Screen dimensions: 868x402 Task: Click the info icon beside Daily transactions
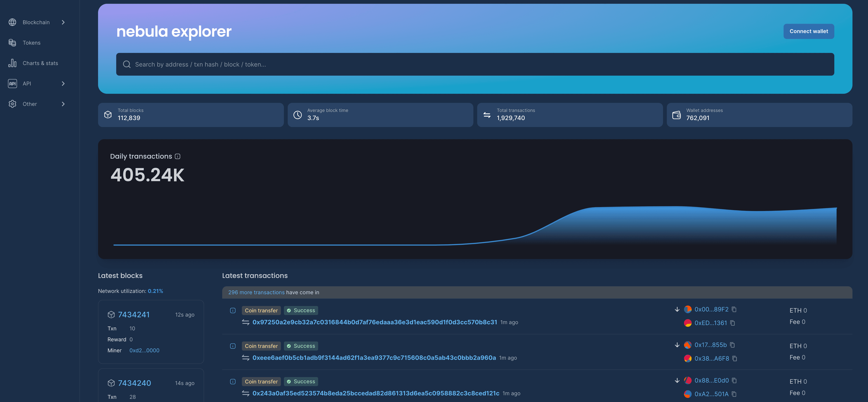[178, 156]
